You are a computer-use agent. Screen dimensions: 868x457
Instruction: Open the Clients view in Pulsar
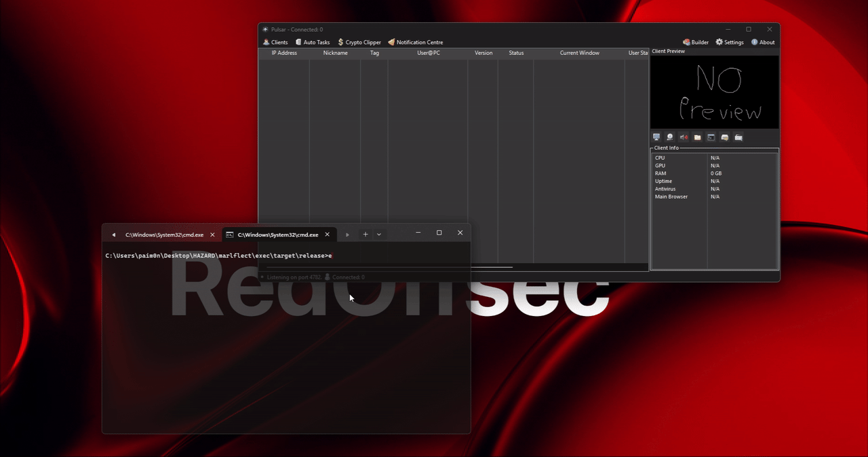pyautogui.click(x=275, y=42)
